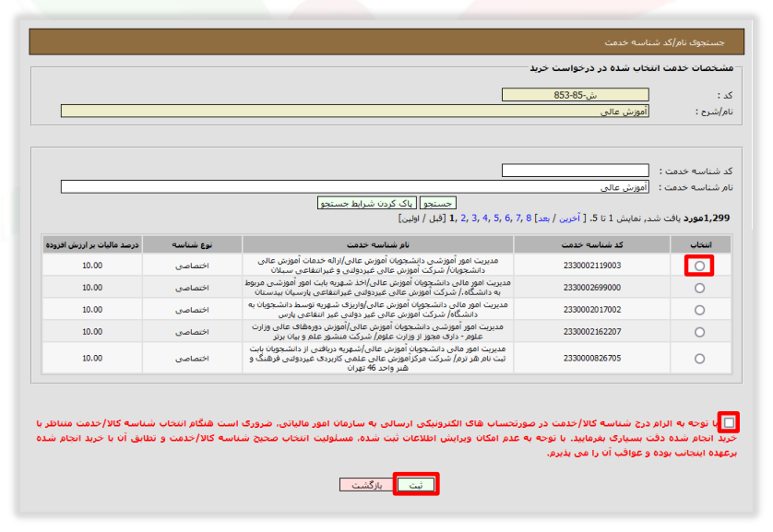This screenshot has height=532, width=773.
Task: Click the ثبت (submit) button
Action: click(416, 485)
